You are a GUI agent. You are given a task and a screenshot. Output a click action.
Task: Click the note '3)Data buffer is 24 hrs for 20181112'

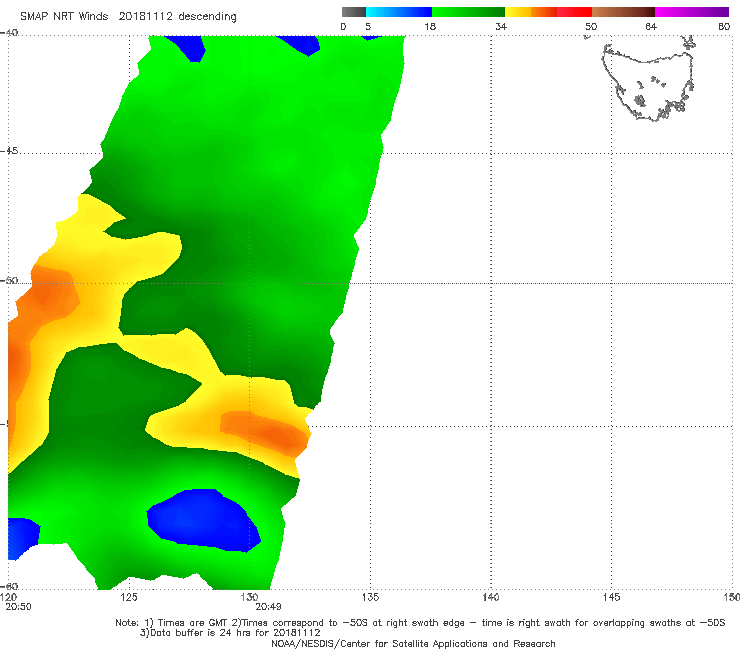230,633
